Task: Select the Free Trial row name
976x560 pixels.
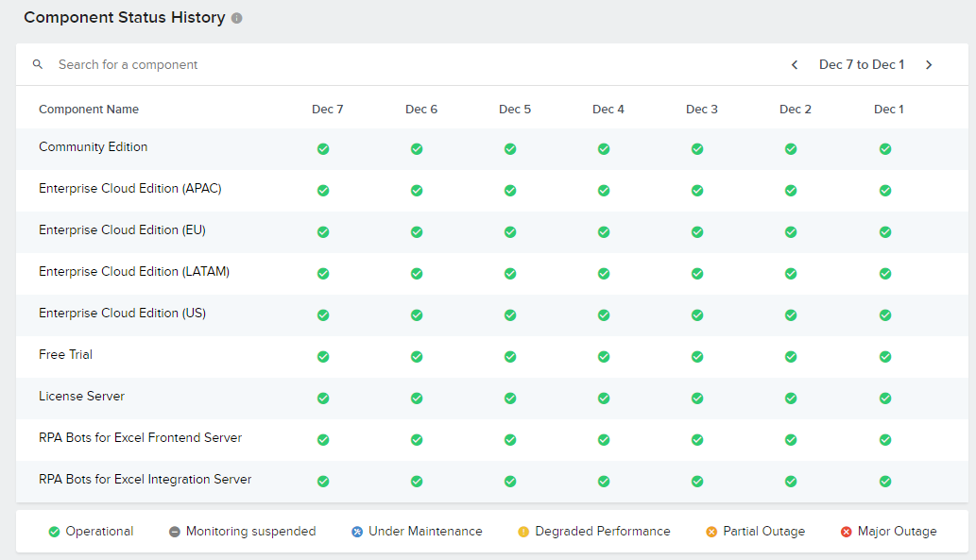Action: pyautogui.click(x=65, y=355)
